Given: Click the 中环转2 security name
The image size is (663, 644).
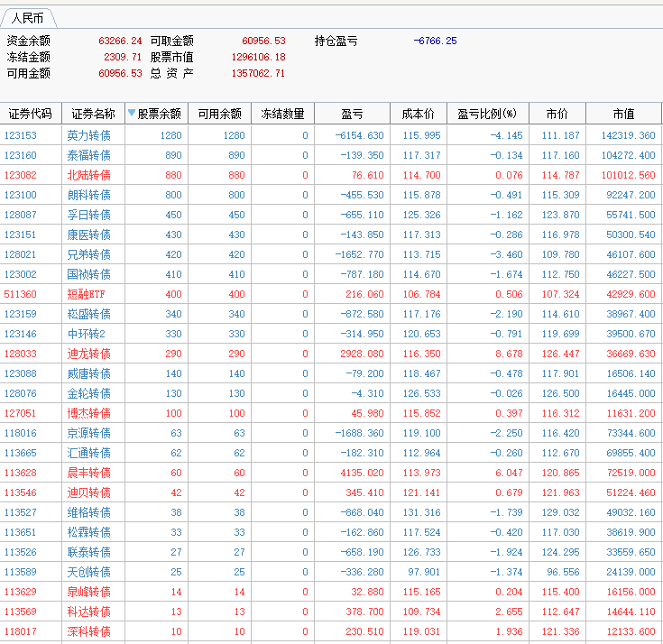Looking at the screenshot, I should (87, 334).
